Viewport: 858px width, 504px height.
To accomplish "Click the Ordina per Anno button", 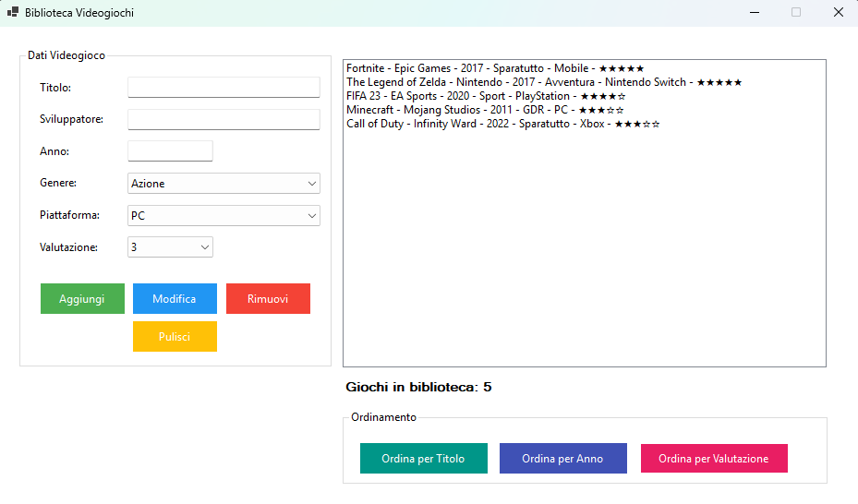I will pyautogui.click(x=563, y=458).
